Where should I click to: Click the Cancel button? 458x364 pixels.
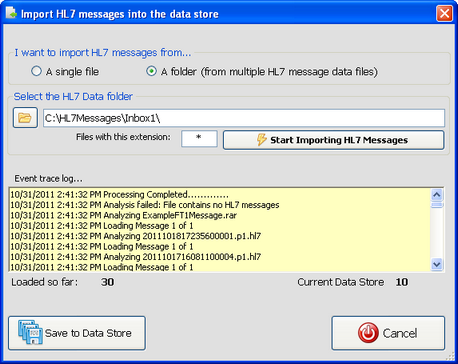(388, 333)
